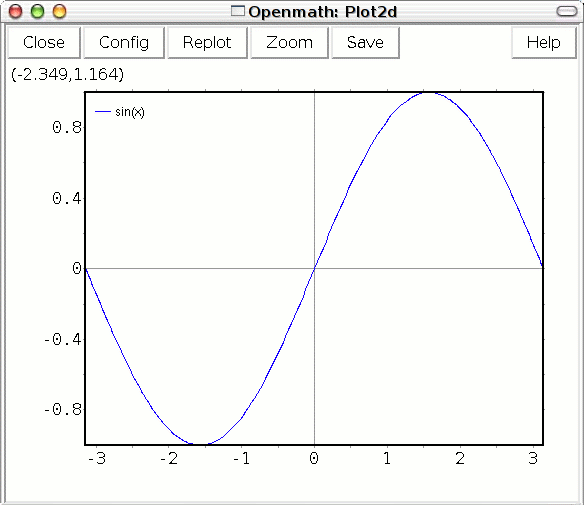The image size is (584, 505).
Task: Open the Help button
Action: [544, 42]
